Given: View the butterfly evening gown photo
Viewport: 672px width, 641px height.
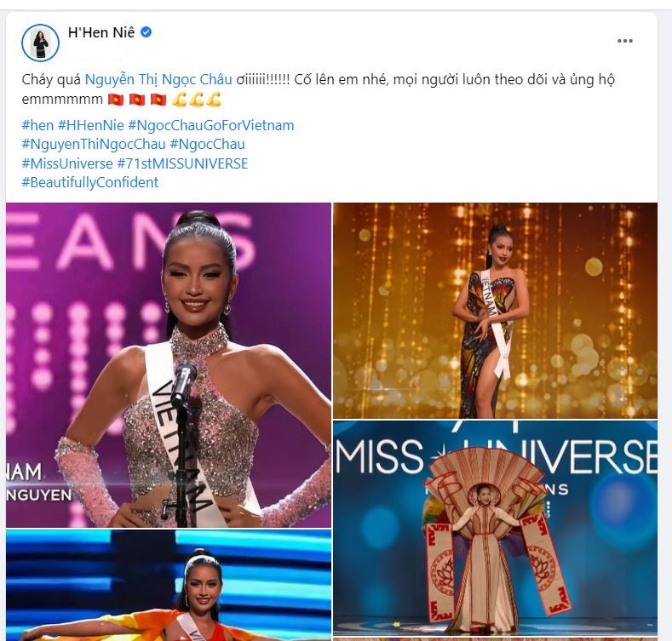Looking at the screenshot, I should (496, 311).
